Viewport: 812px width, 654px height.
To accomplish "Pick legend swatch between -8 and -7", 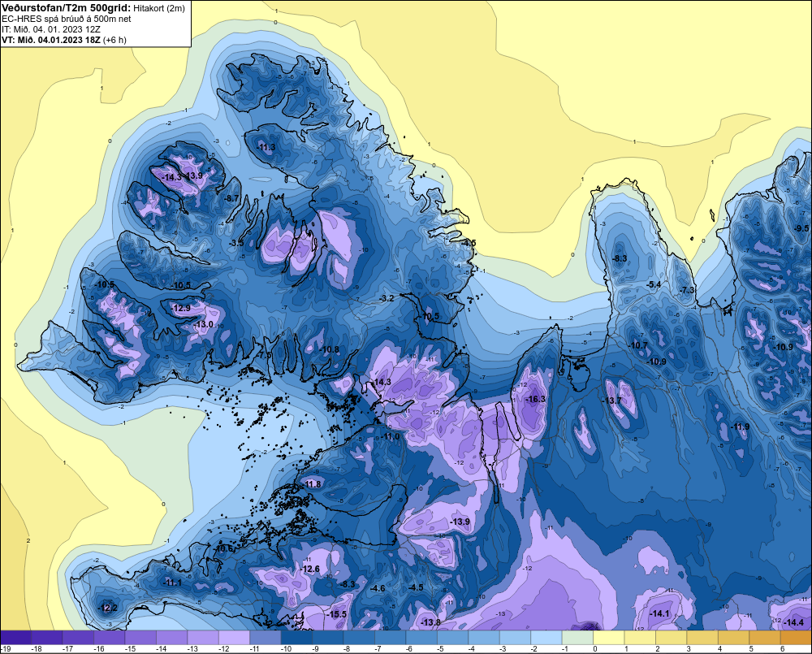I will coord(359,638).
